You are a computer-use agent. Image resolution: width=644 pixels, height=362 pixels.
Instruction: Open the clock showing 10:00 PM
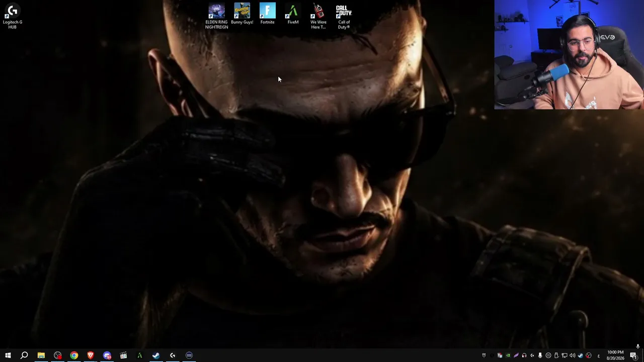[x=615, y=355]
